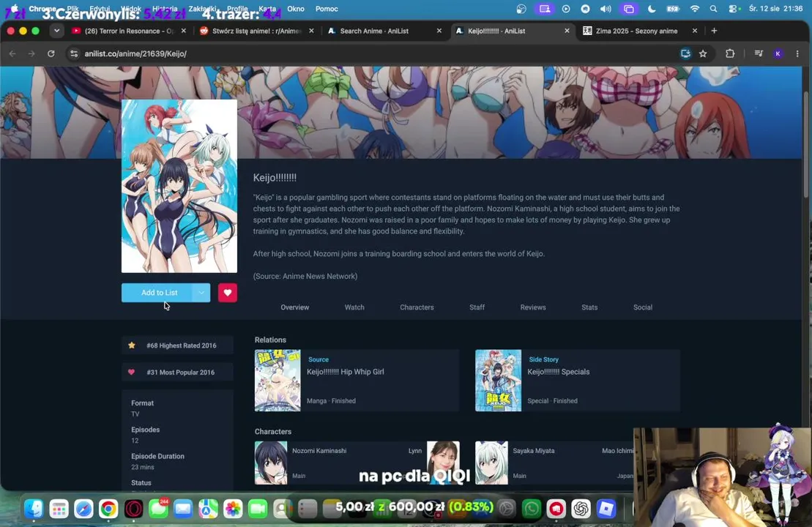The height and width of the screenshot is (527, 812).
Task: Click the Keijo Specials cover thumbnail
Action: point(498,381)
